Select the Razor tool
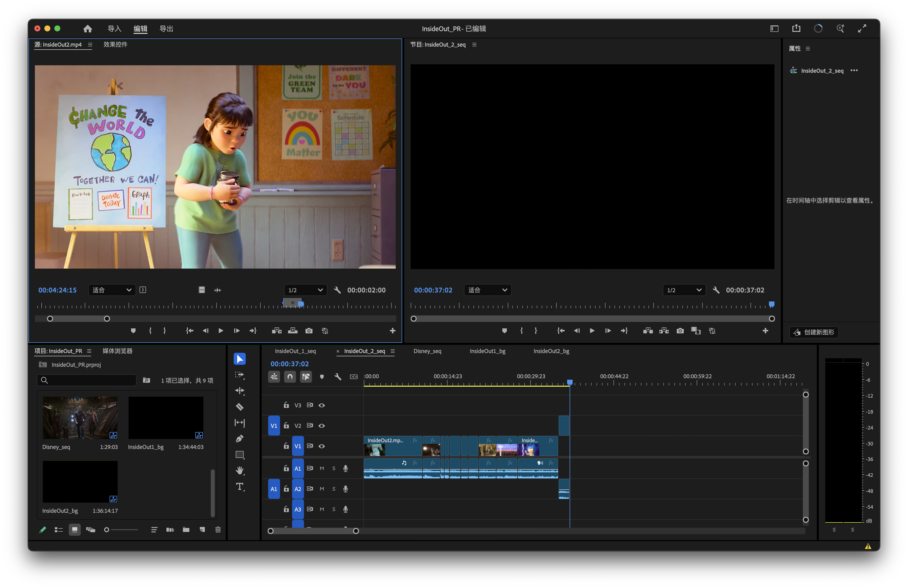 pyautogui.click(x=240, y=407)
